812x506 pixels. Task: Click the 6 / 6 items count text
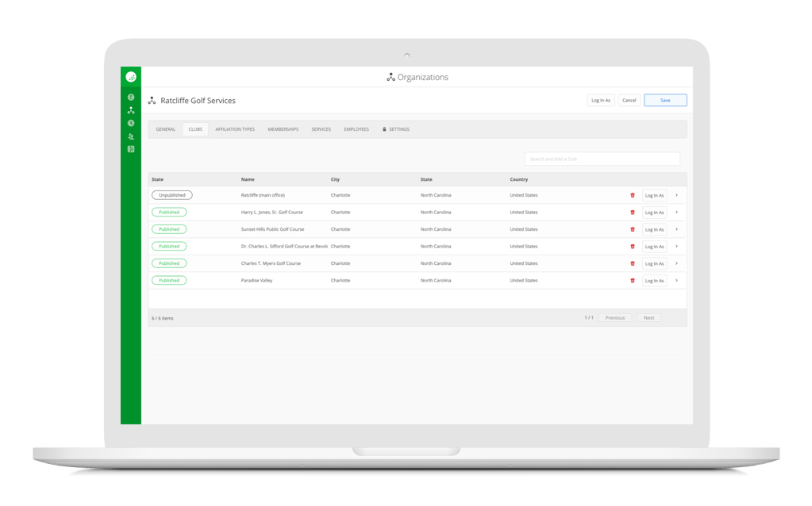[x=163, y=318]
